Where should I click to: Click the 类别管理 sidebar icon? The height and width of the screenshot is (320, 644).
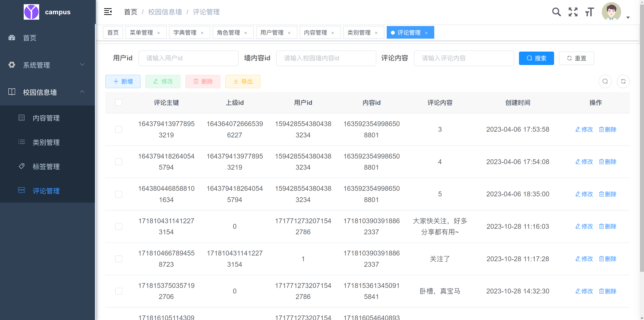22,142
